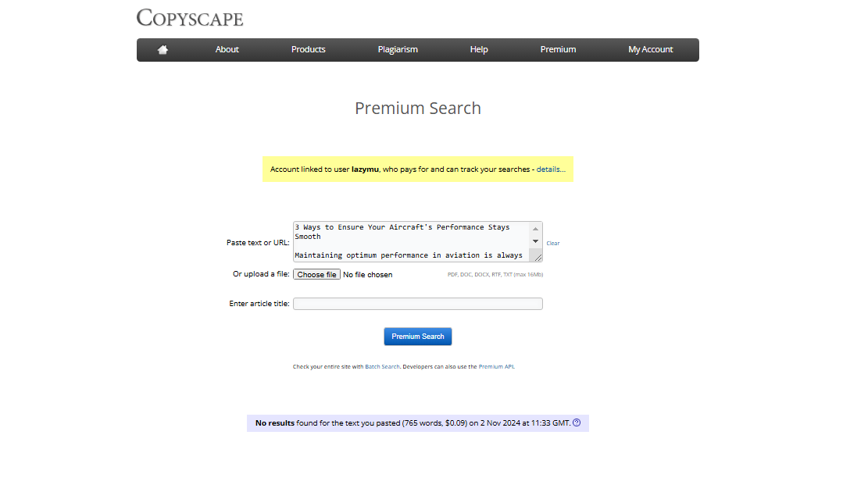This screenshot has height=492, width=868.
Task: Click the Choose file button
Action: click(x=316, y=274)
